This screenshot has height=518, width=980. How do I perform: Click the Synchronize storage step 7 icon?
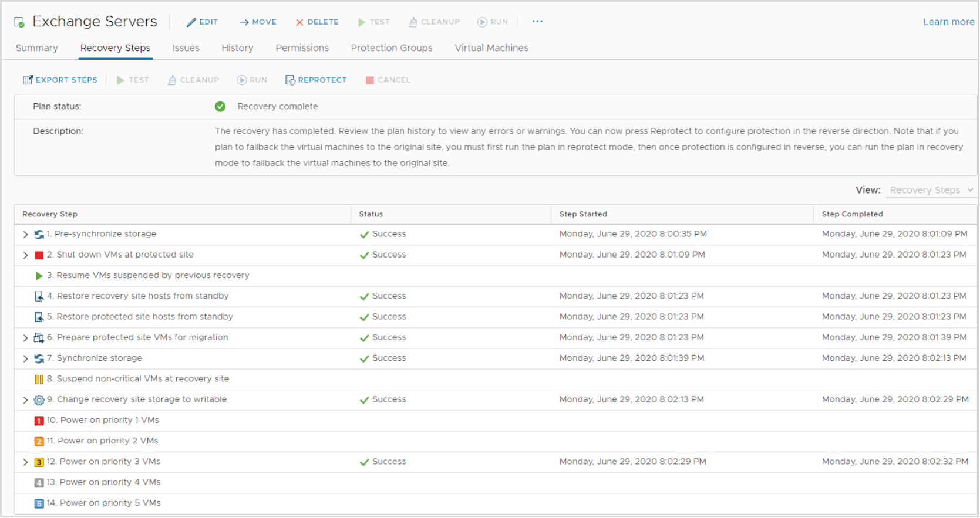[39, 358]
